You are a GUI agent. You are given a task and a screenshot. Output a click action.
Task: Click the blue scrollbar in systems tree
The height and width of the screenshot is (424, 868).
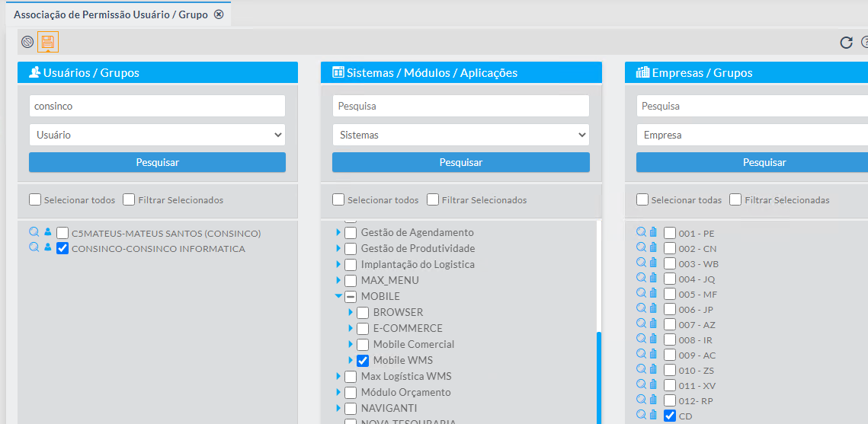pos(598,378)
